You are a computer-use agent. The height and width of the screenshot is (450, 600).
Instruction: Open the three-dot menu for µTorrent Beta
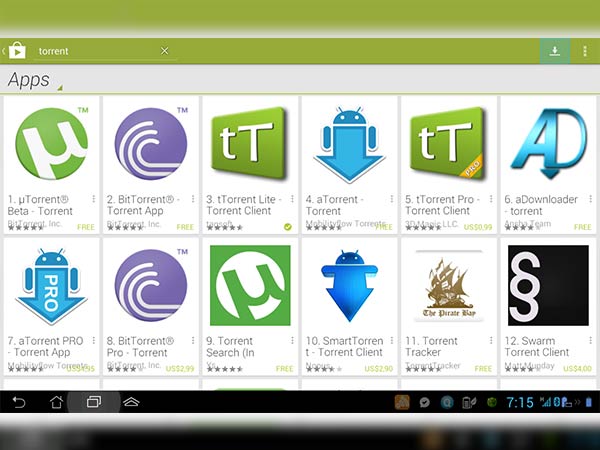(94, 199)
